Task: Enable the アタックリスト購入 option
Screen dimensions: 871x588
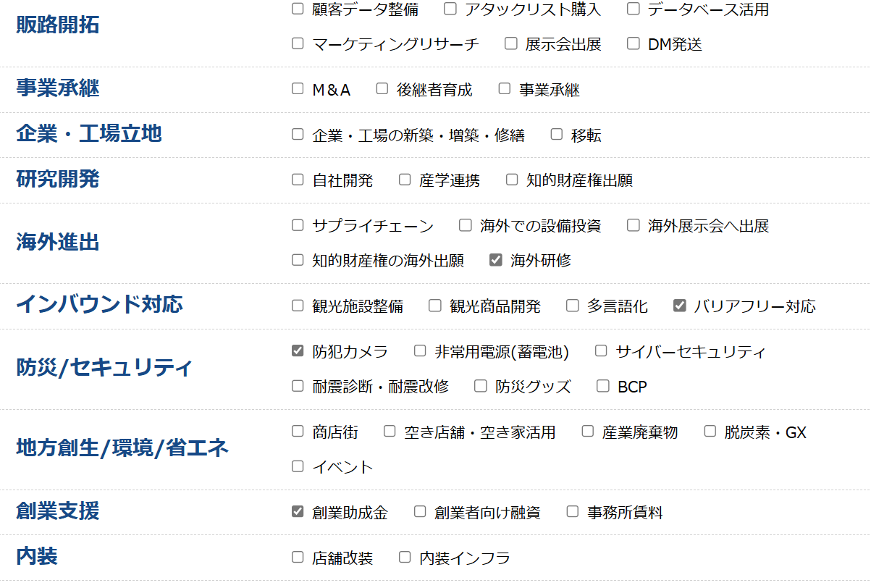Action: [450, 9]
